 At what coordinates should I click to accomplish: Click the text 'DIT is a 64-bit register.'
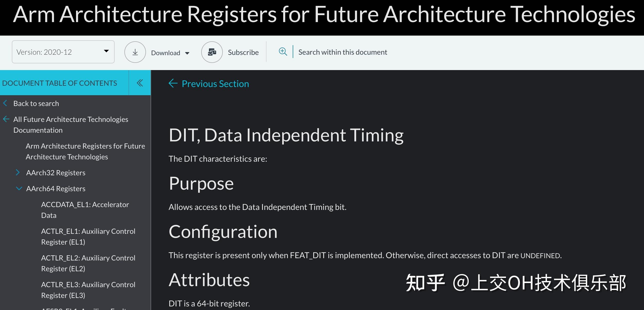click(x=209, y=304)
